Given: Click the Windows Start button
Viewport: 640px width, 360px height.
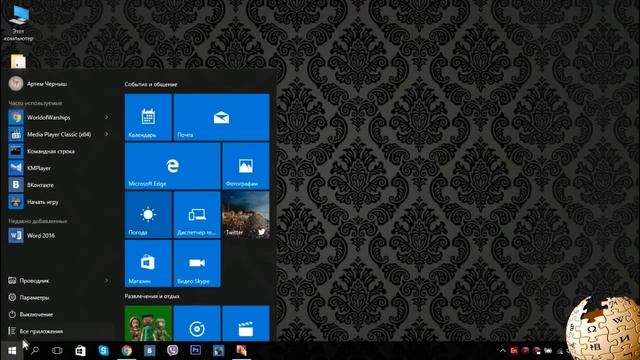Looking at the screenshot, I should pyautogui.click(x=12, y=351).
